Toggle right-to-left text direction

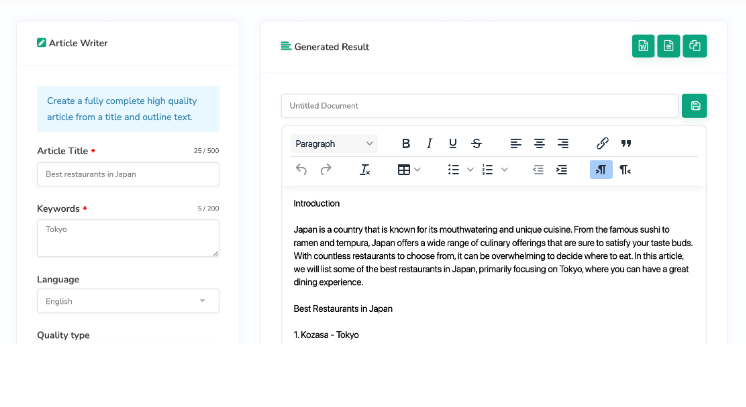[625, 169]
